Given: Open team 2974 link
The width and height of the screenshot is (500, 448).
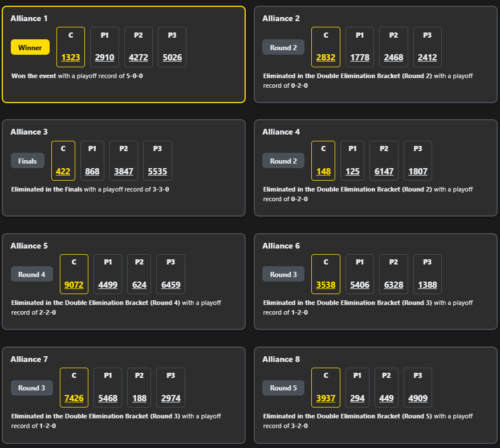Looking at the screenshot, I should [171, 398].
